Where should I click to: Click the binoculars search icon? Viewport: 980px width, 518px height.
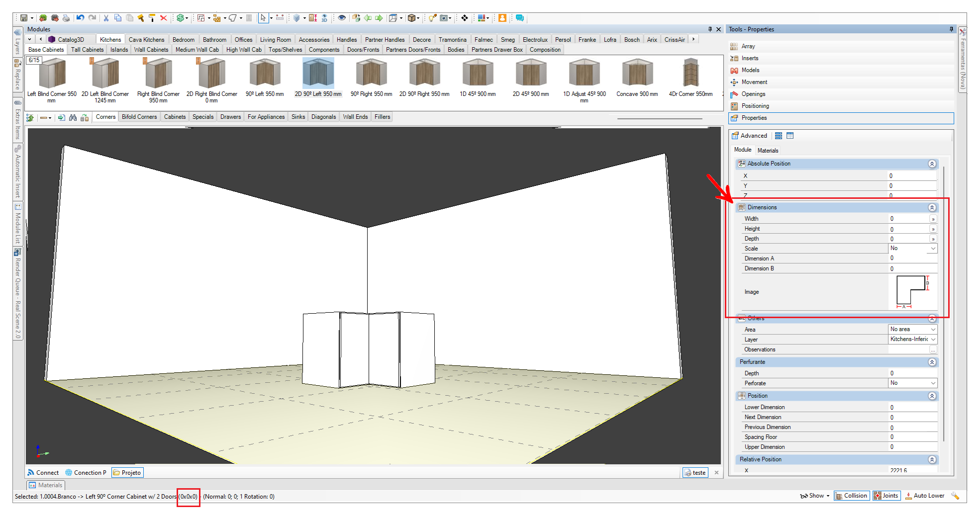pos(73,117)
